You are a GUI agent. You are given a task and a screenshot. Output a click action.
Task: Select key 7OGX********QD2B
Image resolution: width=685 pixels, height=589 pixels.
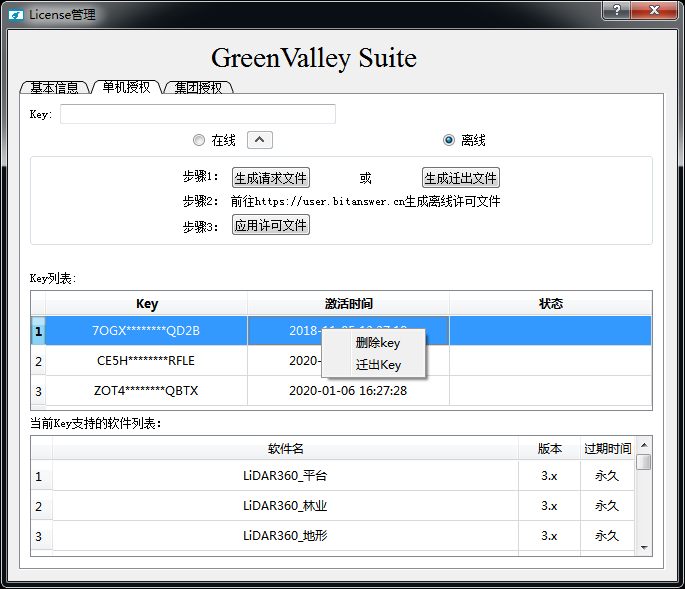click(146, 331)
